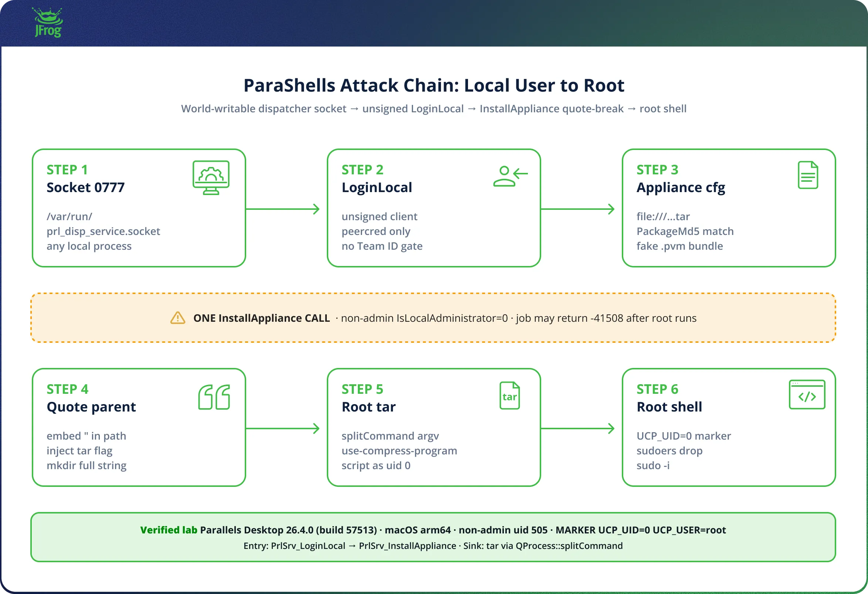Click the text unsigned client

pyautogui.click(x=379, y=216)
